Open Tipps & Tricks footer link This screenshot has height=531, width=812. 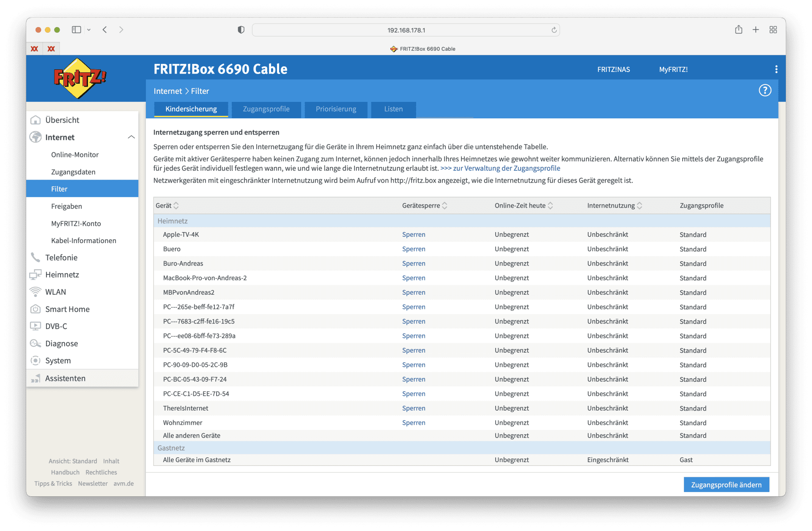[53, 484]
